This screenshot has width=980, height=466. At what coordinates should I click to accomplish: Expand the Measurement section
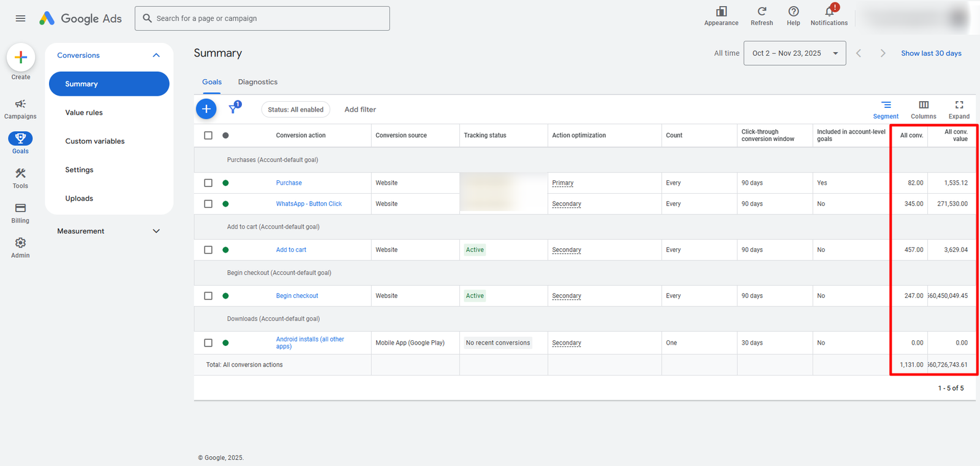pyautogui.click(x=156, y=231)
